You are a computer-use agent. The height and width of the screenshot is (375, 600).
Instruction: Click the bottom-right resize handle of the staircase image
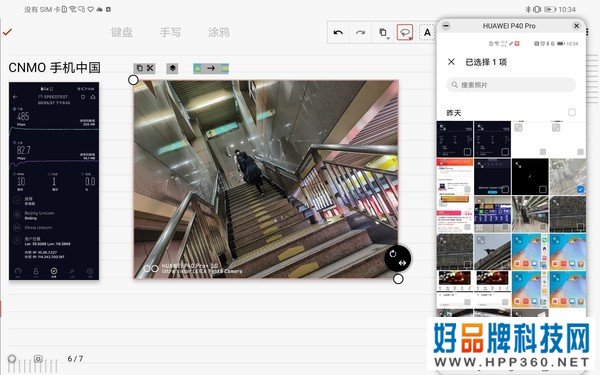tap(398, 279)
